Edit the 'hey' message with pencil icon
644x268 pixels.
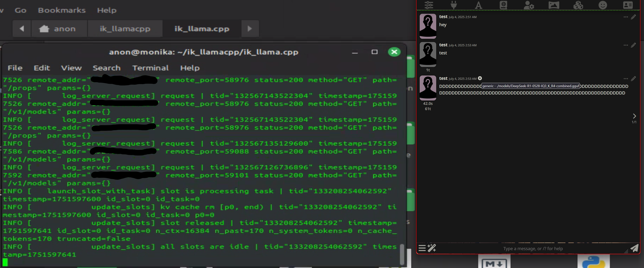[633, 17]
